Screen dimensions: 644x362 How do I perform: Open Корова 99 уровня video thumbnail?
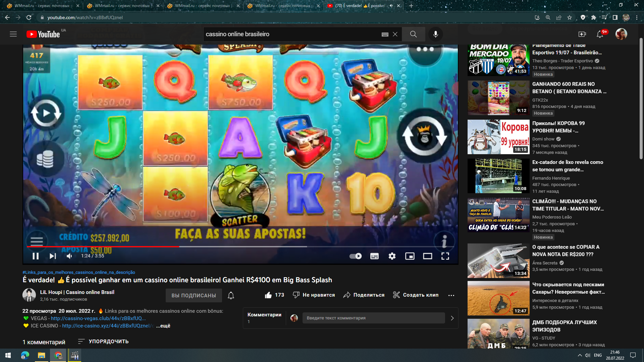[498, 137]
